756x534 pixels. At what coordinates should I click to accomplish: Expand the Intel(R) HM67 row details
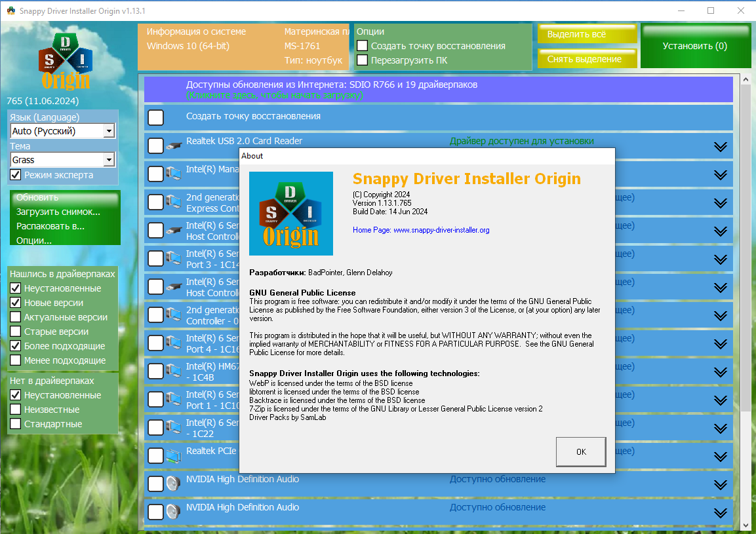coord(721,372)
